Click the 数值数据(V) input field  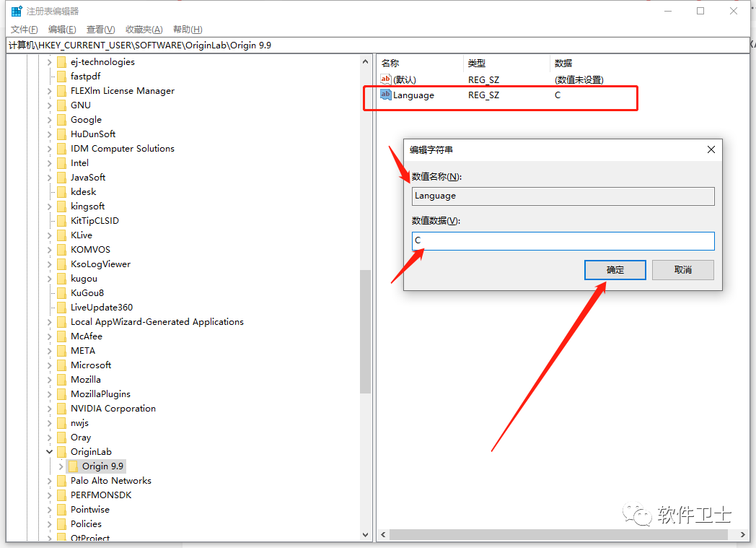563,240
